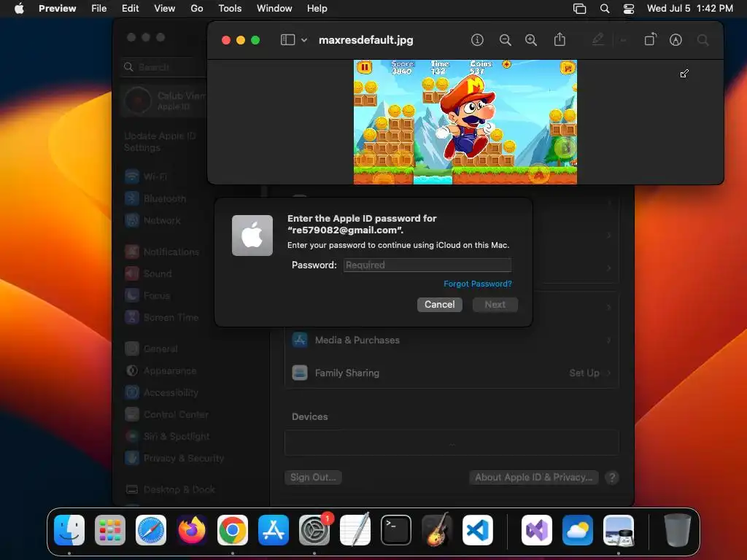This screenshot has width=747, height=560.
Task: Open the App Store Dock icon
Action: pyautogui.click(x=274, y=530)
